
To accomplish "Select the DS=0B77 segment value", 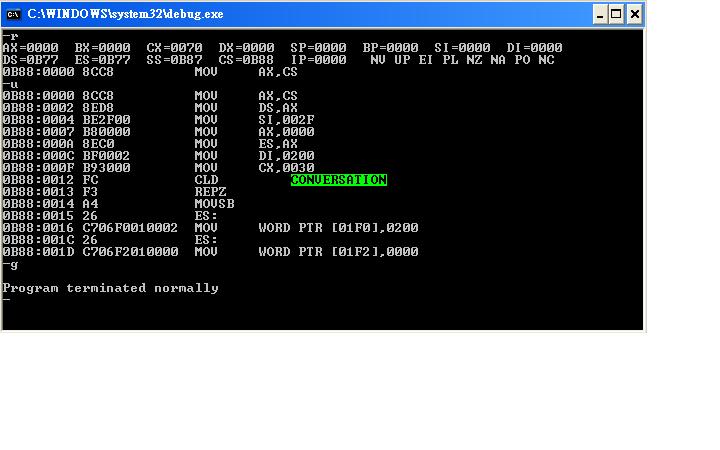I will 30,60.
